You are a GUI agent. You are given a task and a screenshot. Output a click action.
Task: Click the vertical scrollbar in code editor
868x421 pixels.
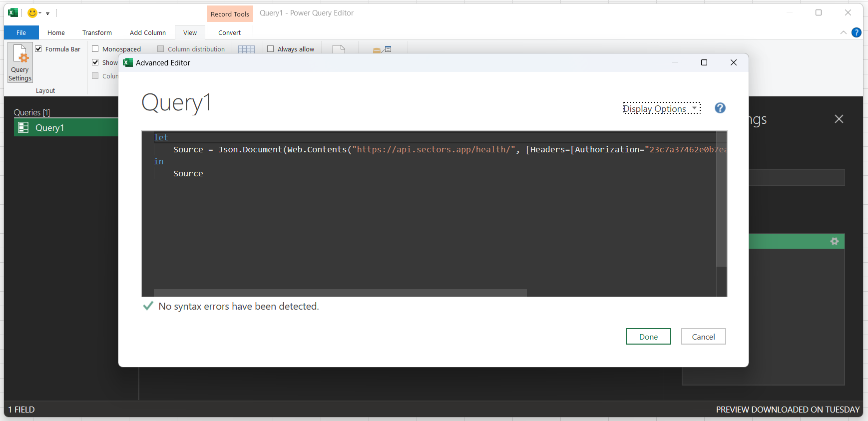[721, 199]
